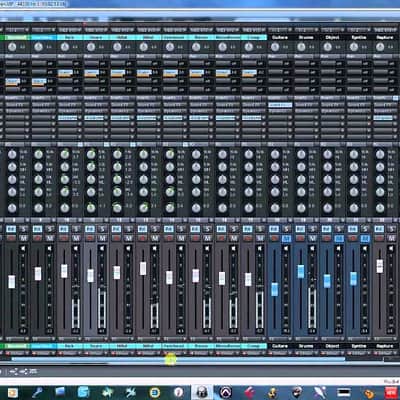Enable input monitoring on Ignite channel

353,229
